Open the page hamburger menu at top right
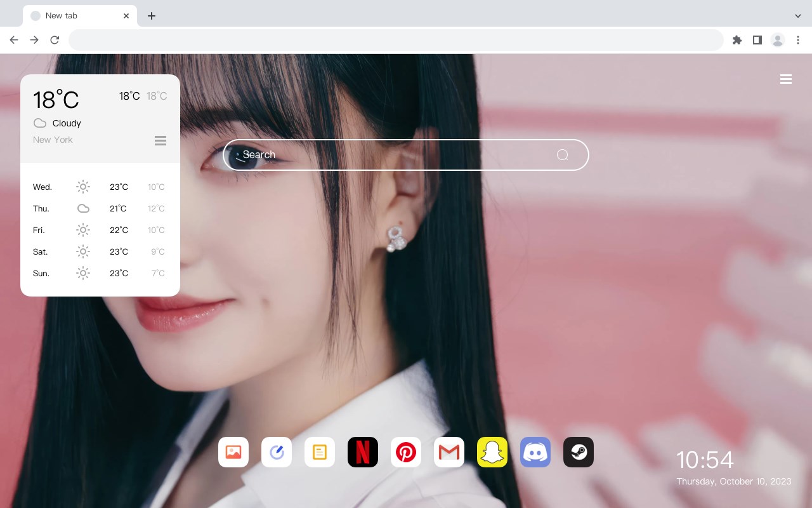 786,79
